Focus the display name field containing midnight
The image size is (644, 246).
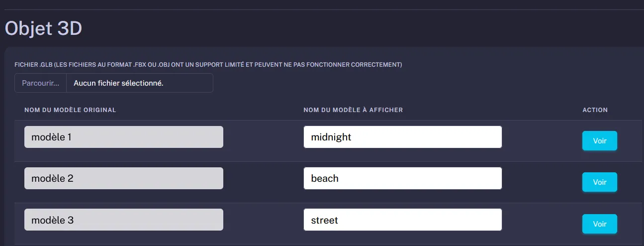coord(402,137)
